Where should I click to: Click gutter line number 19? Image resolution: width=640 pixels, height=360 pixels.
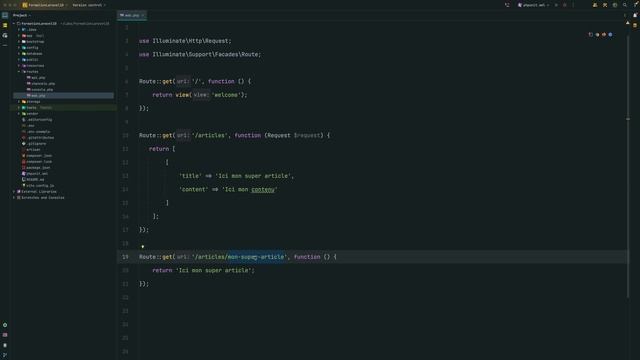[x=125, y=257]
